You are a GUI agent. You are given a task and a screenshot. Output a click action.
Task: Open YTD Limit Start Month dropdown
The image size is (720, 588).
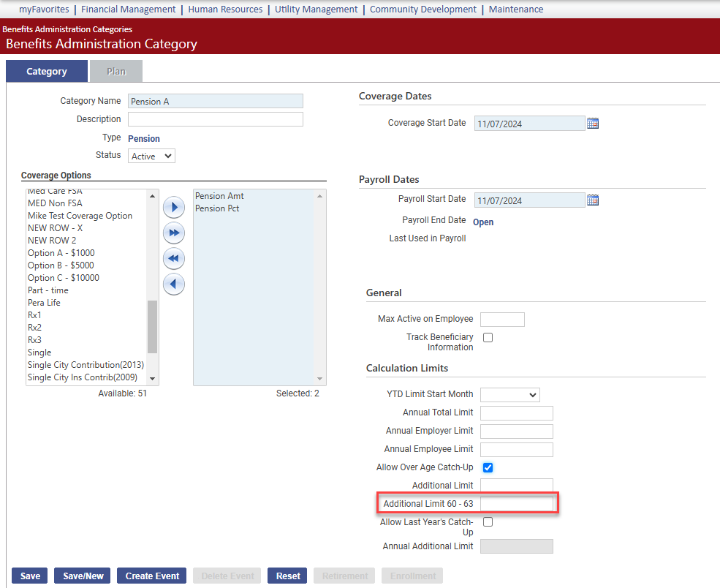509,395
